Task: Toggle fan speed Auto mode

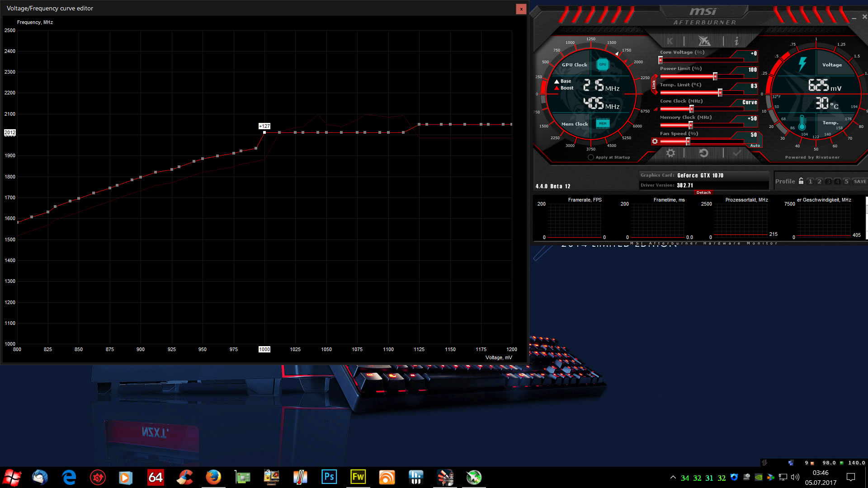Action: 755,145
